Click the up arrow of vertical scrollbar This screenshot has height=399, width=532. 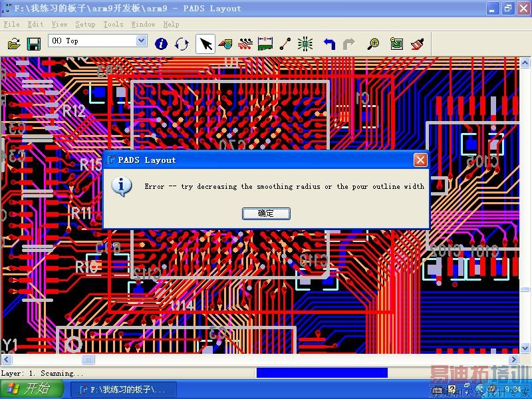coord(525,63)
